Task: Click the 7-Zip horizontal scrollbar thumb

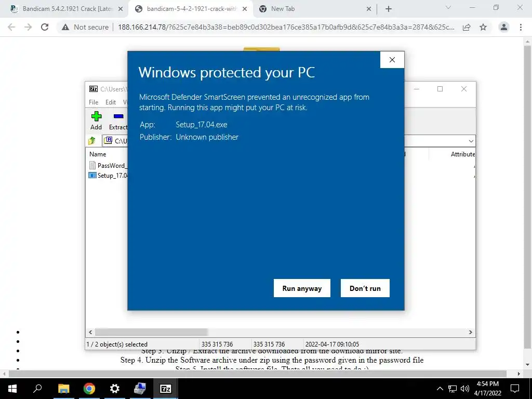Action: coord(151,332)
